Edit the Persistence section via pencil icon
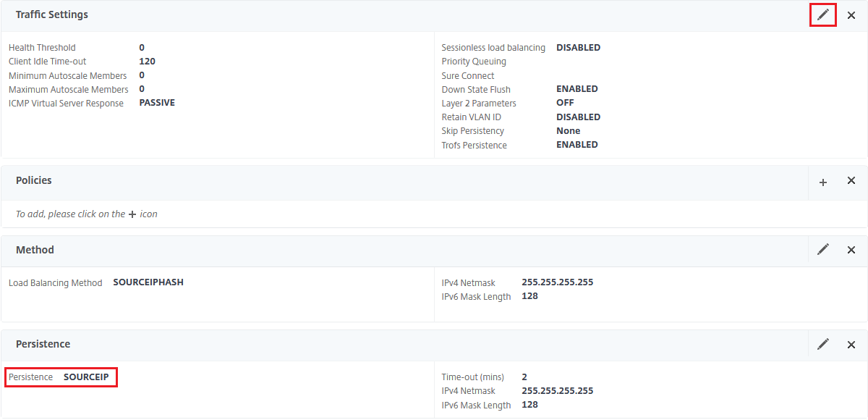 coord(823,344)
